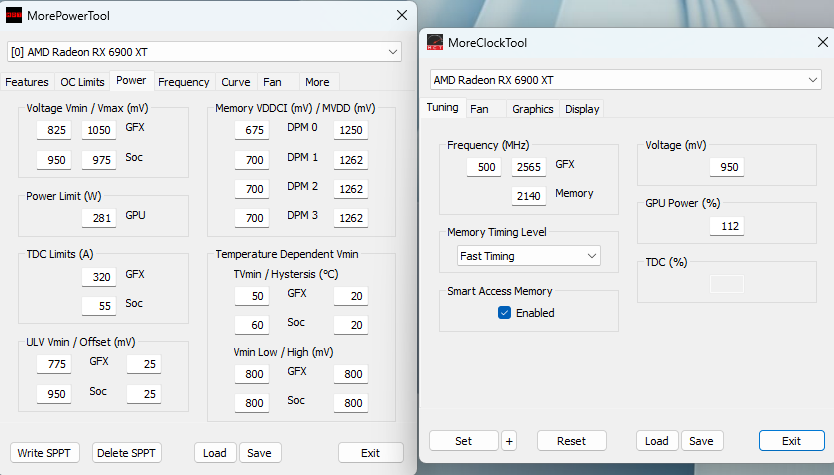Click the MoreClockTool title bar app icon
This screenshot has width=834, height=475.
pos(435,43)
